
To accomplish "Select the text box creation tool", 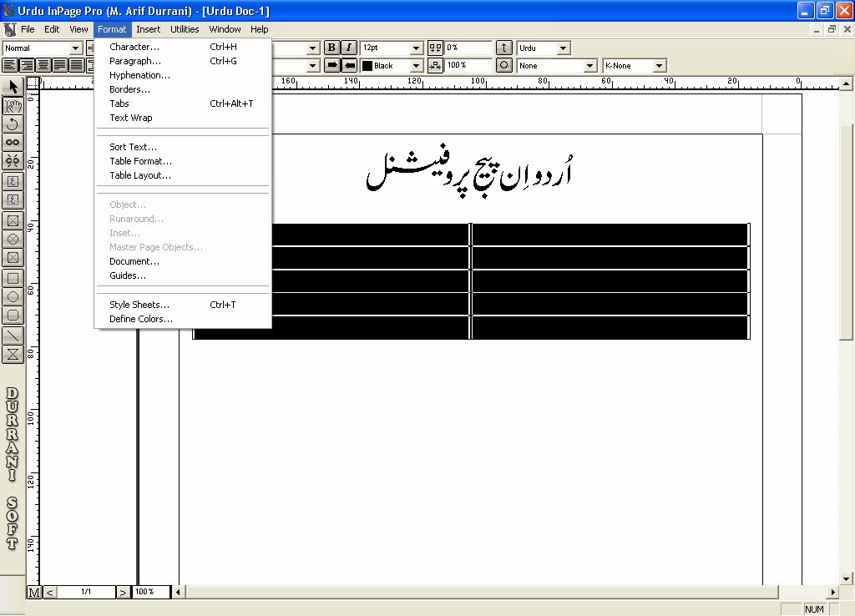I will pyautogui.click(x=13, y=182).
